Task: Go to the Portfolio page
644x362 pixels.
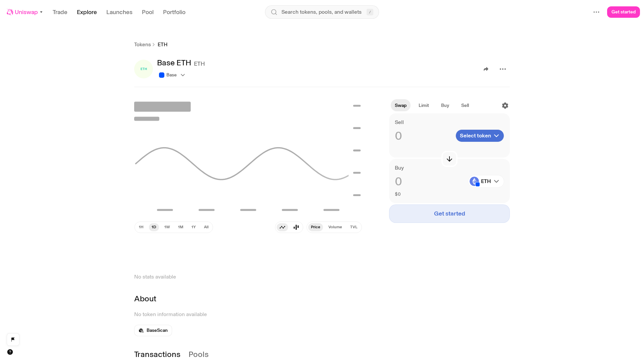Action: coord(174,12)
